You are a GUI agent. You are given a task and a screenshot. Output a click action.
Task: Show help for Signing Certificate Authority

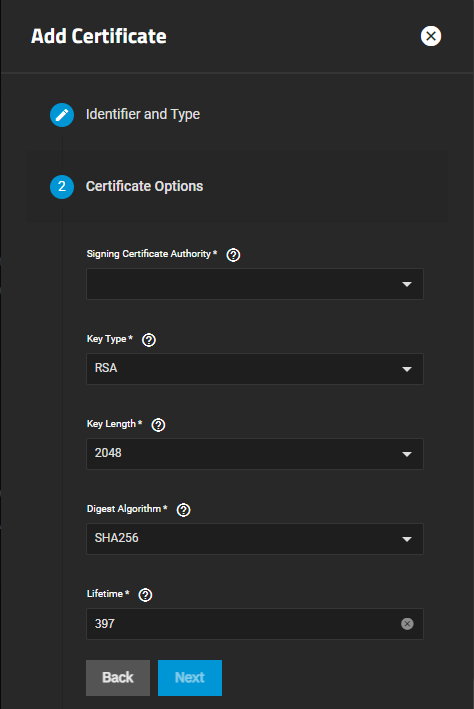(233, 255)
